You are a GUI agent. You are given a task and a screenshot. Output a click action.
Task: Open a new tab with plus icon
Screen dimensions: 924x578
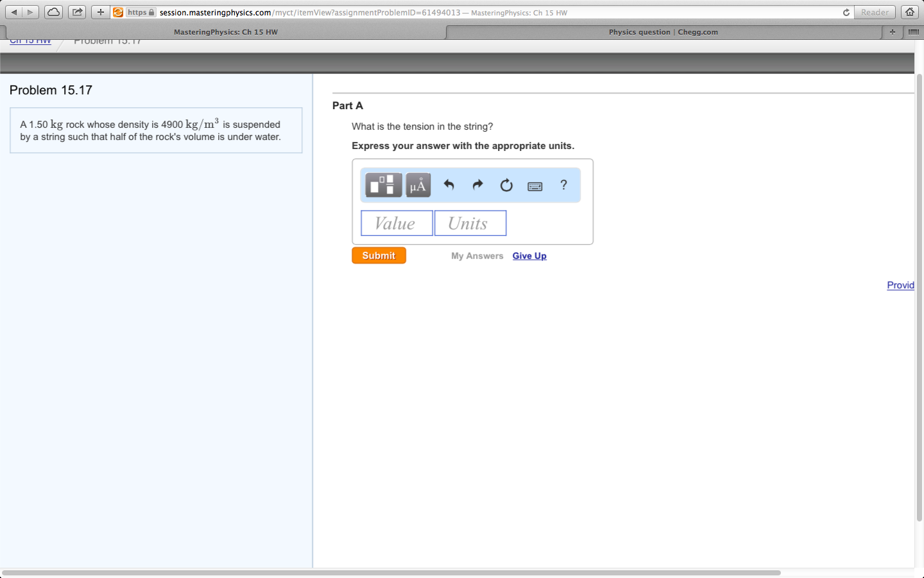tap(892, 31)
